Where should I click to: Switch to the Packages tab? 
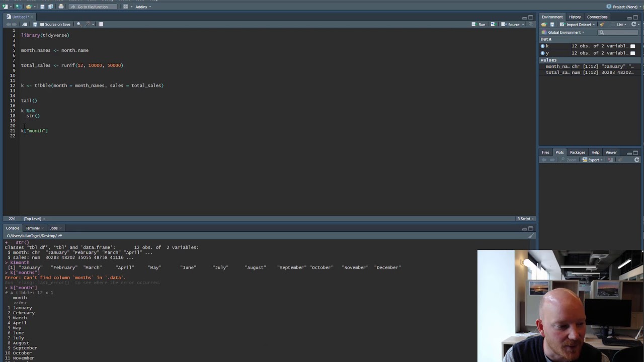[x=578, y=152]
